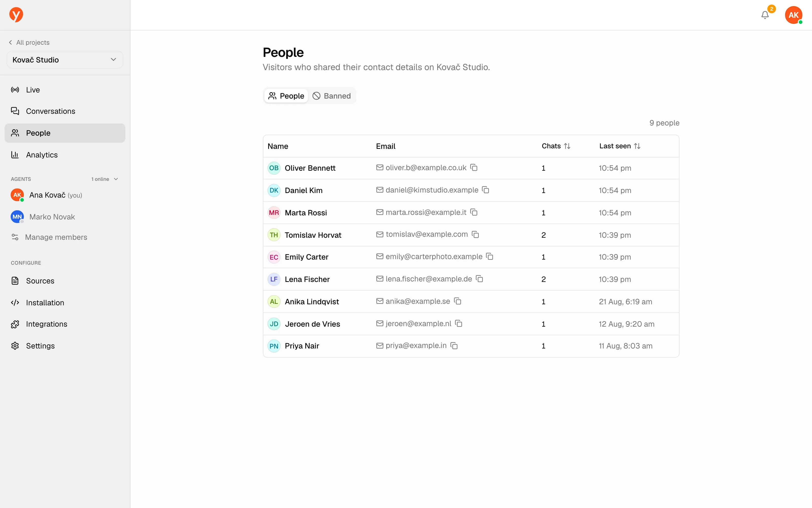
Task: Click the OB avatar for Oliver Bennett
Action: (274, 168)
